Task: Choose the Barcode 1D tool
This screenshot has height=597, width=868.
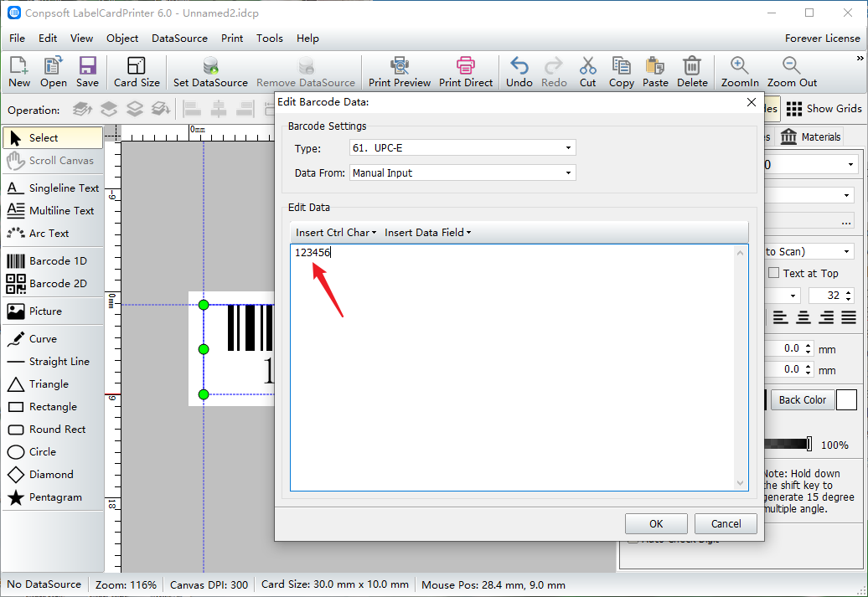Action: tap(53, 260)
